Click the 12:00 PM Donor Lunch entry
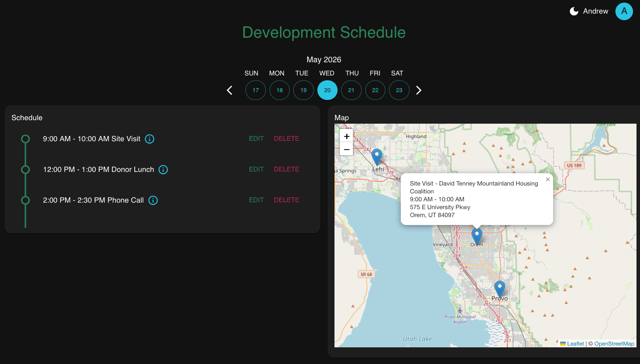Image resolution: width=640 pixels, height=364 pixels. click(x=98, y=170)
